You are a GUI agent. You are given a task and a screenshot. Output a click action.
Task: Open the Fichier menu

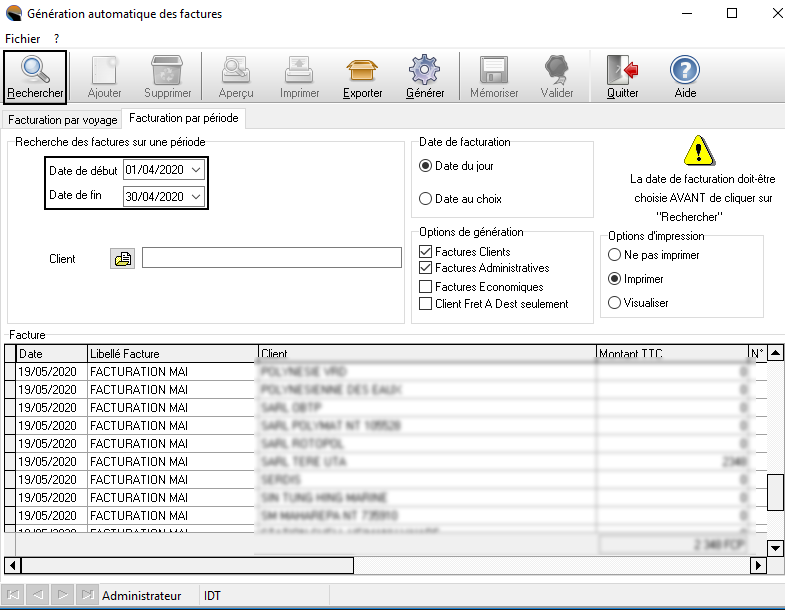[22, 38]
